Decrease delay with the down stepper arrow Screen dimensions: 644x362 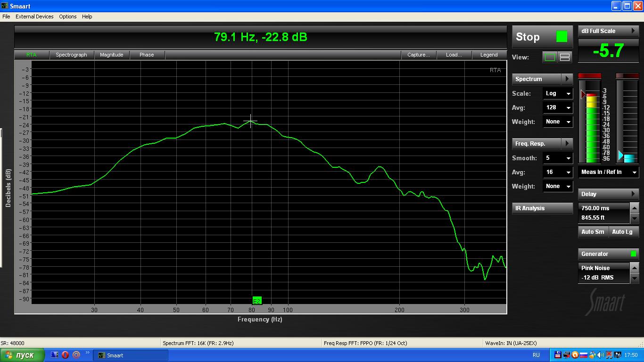[635, 218]
